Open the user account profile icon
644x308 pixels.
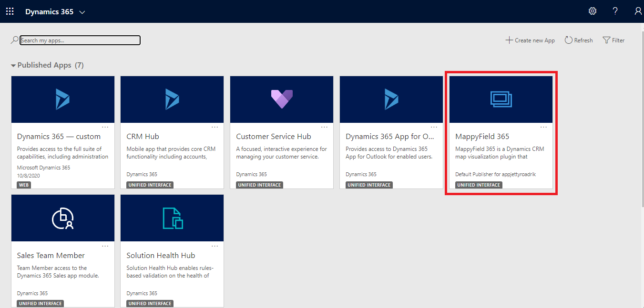coord(638,11)
